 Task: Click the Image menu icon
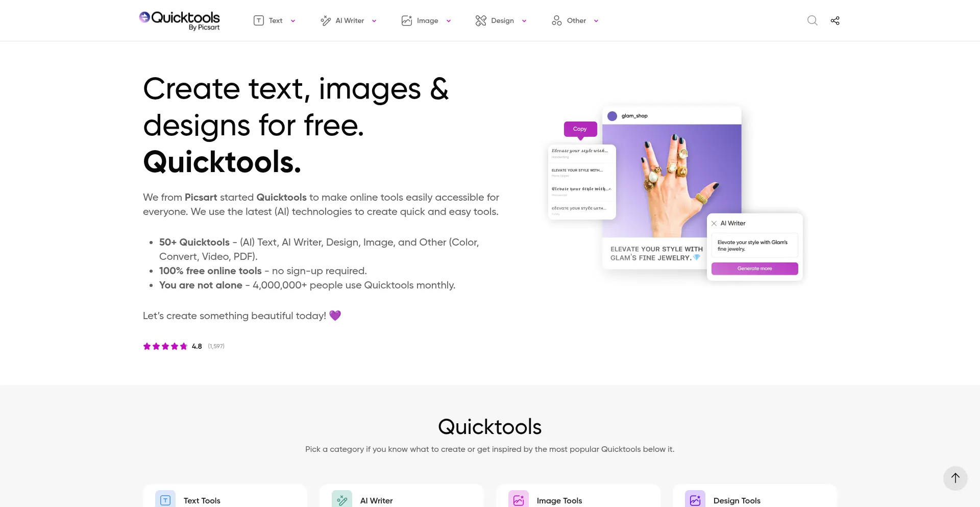(x=407, y=20)
